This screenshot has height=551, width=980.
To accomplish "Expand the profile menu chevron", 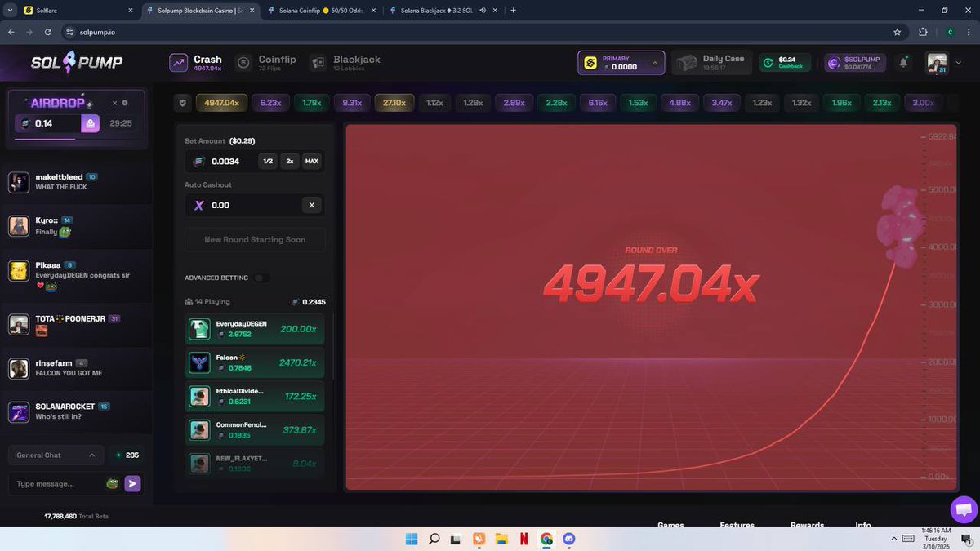I will (960, 63).
